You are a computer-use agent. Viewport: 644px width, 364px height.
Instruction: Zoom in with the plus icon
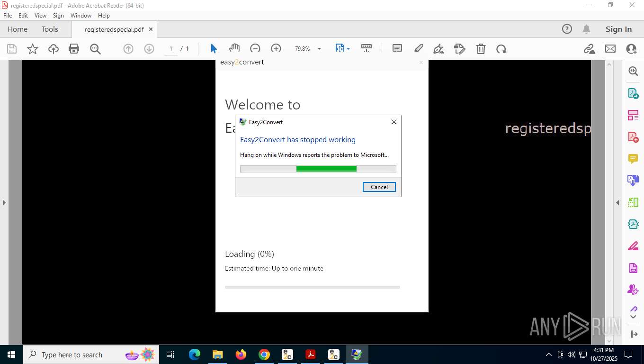tap(276, 48)
